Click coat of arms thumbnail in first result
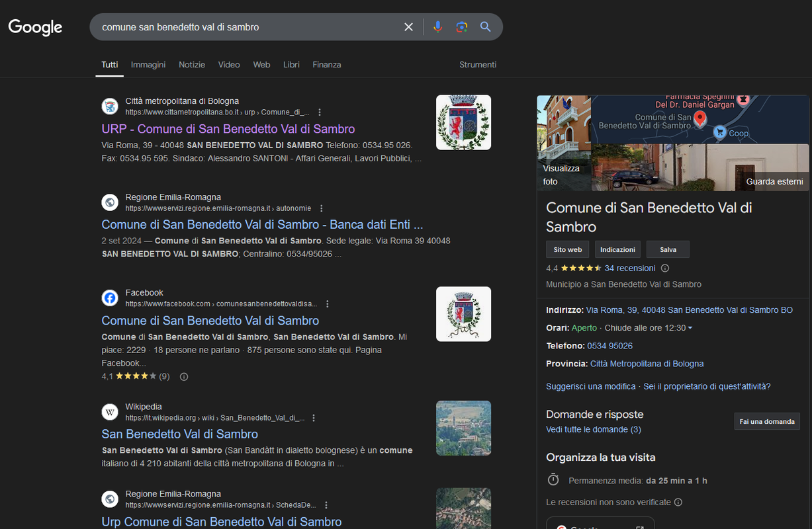The image size is (812, 529). [x=463, y=122]
